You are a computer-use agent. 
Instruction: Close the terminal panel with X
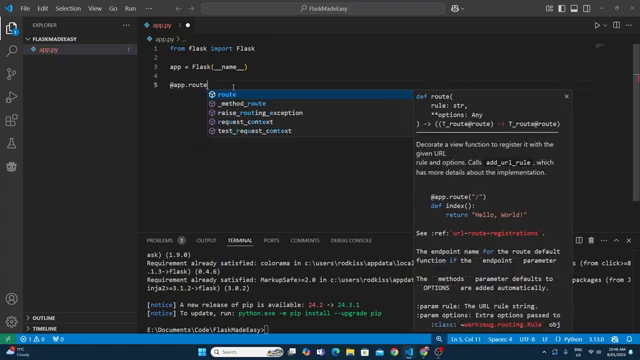pos(629,240)
